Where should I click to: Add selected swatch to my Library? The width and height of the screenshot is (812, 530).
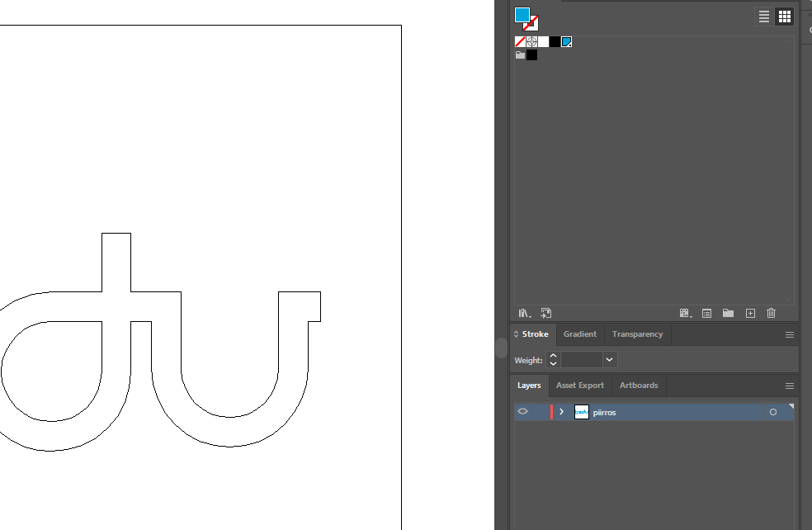(545, 313)
